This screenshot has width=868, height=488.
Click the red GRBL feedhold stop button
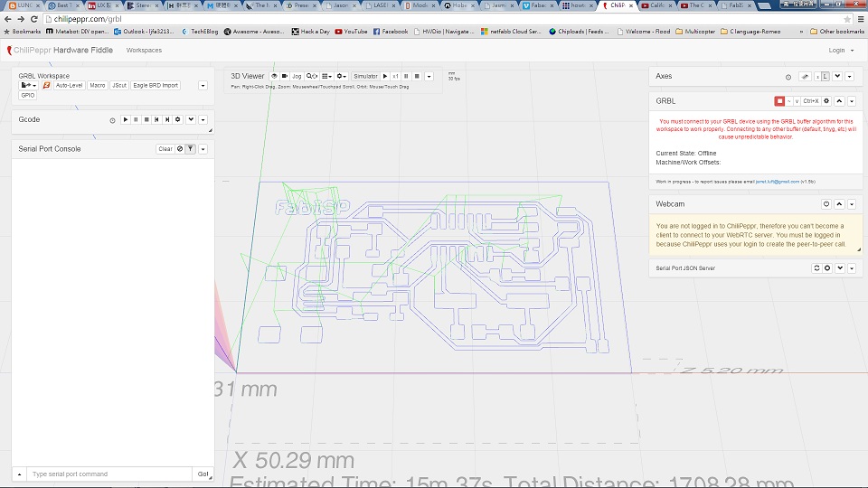click(x=779, y=100)
